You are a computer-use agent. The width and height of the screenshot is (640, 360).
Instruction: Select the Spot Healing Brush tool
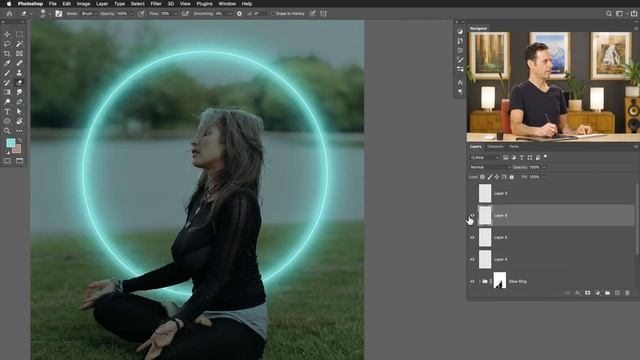[19, 63]
